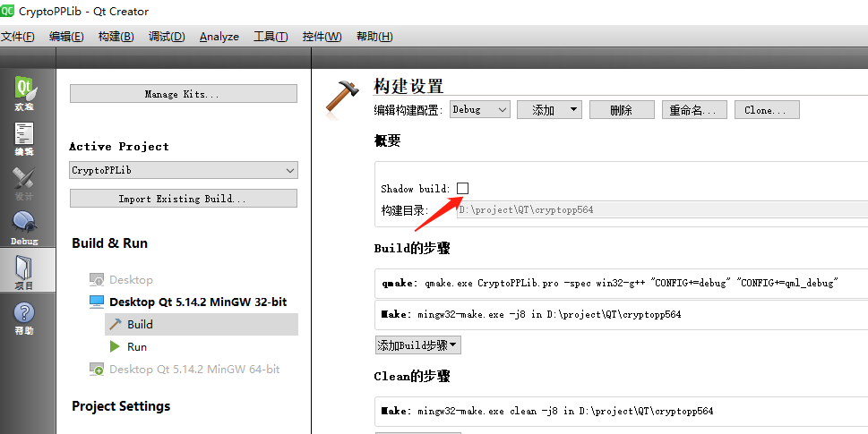Image resolution: width=868 pixels, height=434 pixels.
Task: Click the 构建目录 path input field
Action: coord(662,210)
